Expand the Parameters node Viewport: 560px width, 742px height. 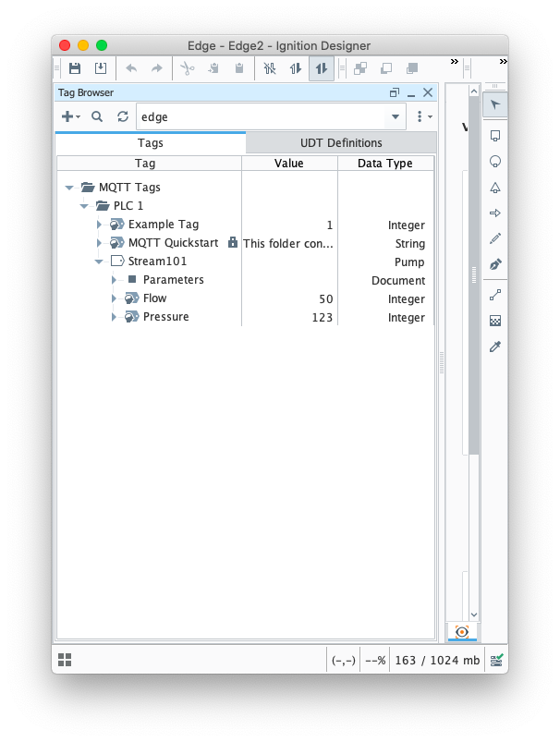click(114, 280)
